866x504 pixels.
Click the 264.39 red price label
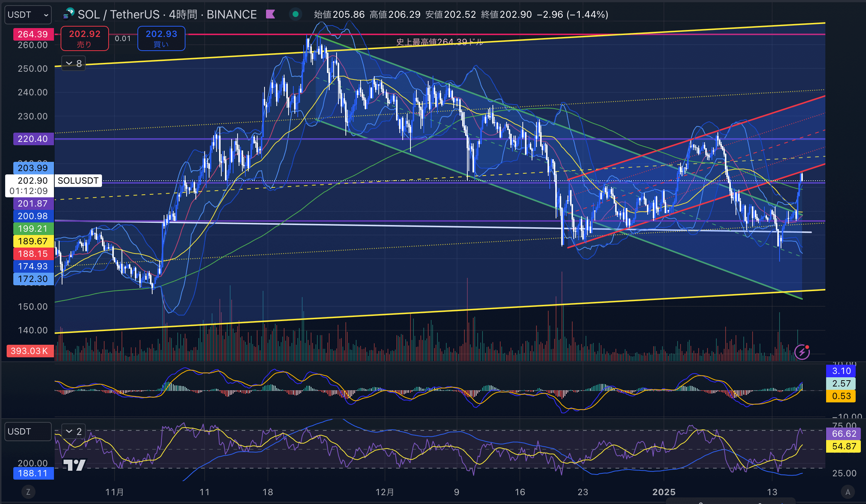pyautogui.click(x=33, y=34)
